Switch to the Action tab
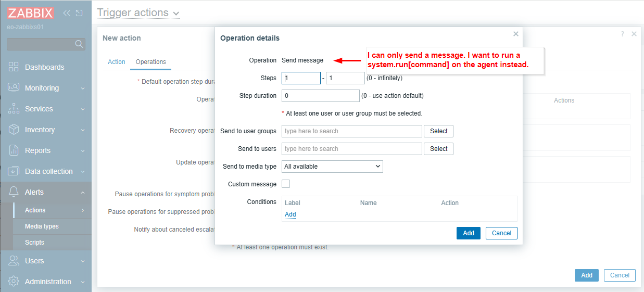Image resolution: width=644 pixels, height=292 pixels. pyautogui.click(x=116, y=62)
